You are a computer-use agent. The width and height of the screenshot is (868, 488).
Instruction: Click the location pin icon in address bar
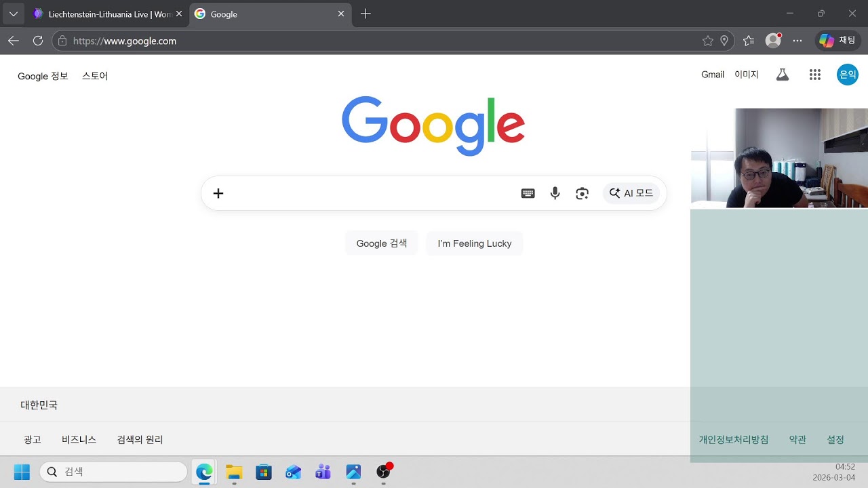point(724,41)
